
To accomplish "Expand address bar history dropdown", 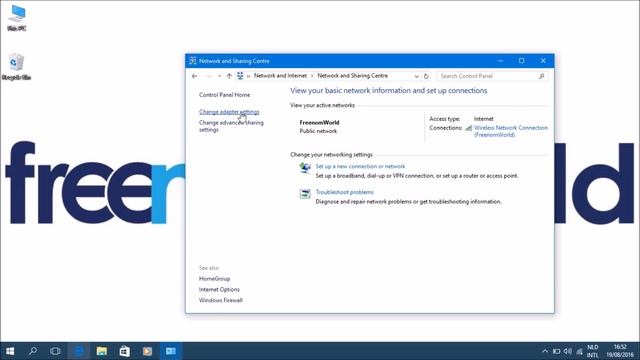I will 416,76.
